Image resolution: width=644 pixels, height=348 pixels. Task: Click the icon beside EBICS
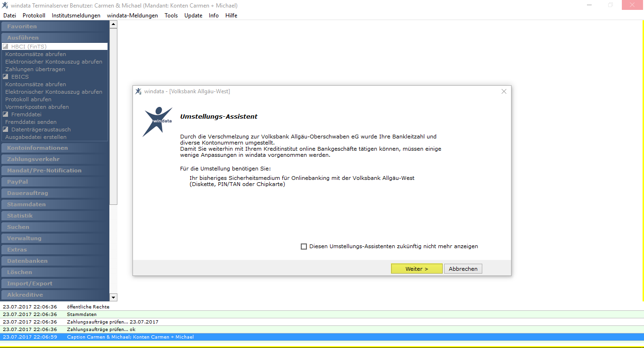tap(6, 77)
